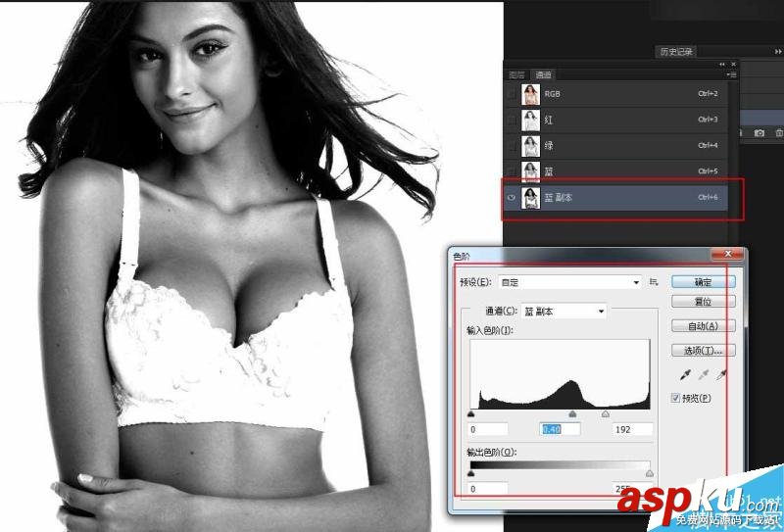Image resolution: width=784 pixels, height=532 pixels.
Task: Click the output black slider handle
Action: 471,473
